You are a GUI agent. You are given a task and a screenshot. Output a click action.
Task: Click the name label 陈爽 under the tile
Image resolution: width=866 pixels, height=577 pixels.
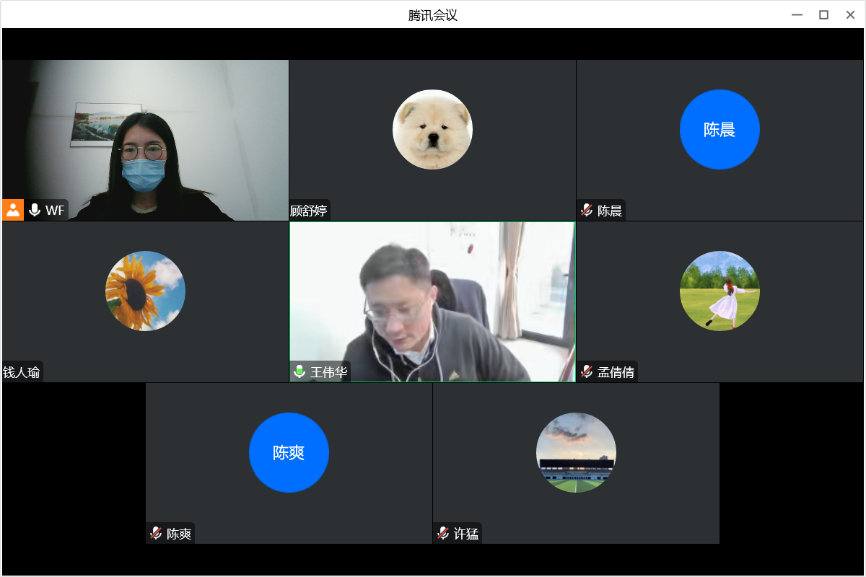coord(179,534)
